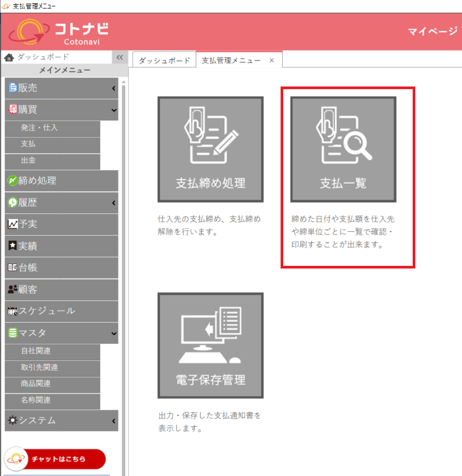Image resolution: width=462 pixels, height=476 pixels.
Task: Open the 支払一覧 tile icon
Action: click(343, 149)
